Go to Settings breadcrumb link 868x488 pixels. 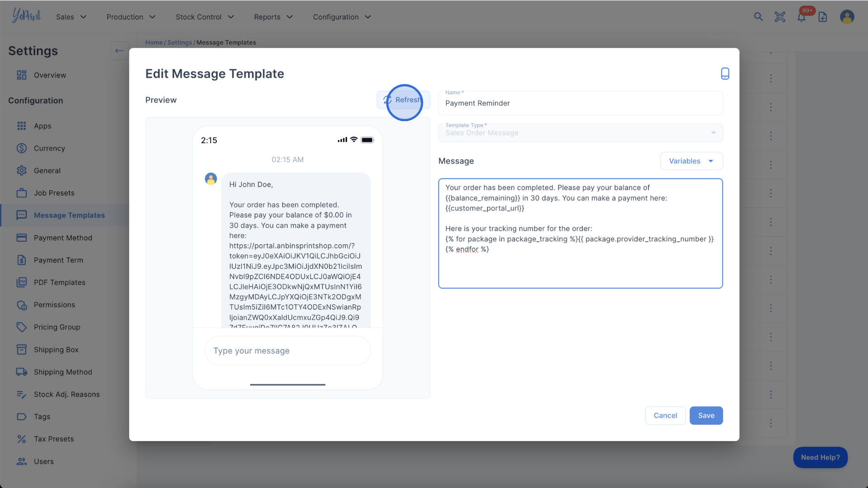[x=179, y=42]
